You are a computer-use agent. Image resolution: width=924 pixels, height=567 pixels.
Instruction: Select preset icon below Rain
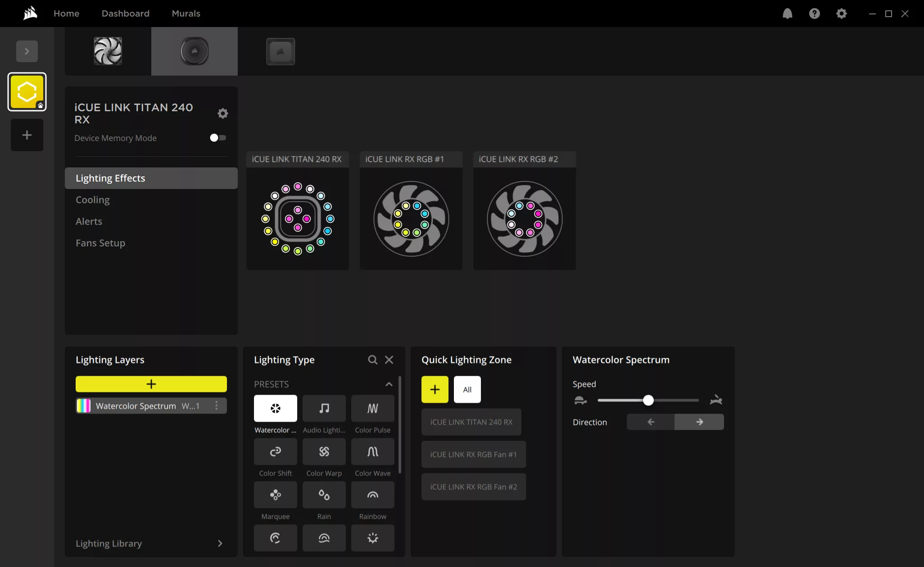(x=324, y=538)
